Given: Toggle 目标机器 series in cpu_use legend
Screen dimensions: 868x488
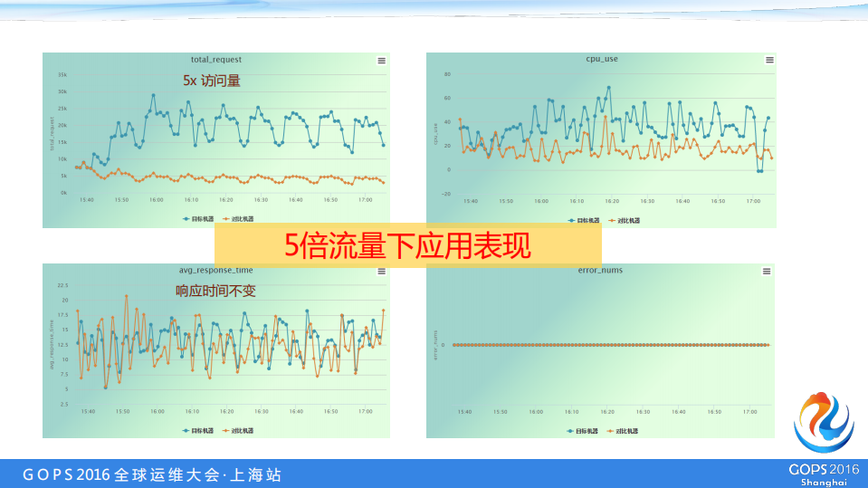Looking at the screenshot, I should click(x=584, y=220).
